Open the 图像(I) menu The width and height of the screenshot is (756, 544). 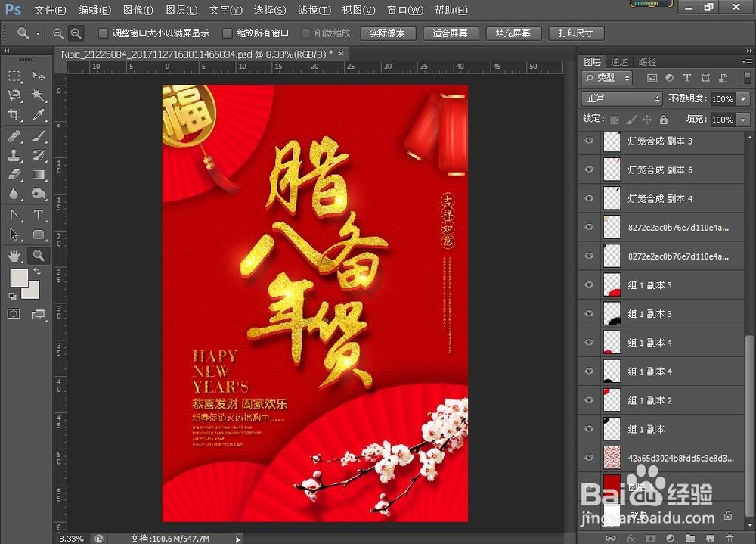[138, 10]
